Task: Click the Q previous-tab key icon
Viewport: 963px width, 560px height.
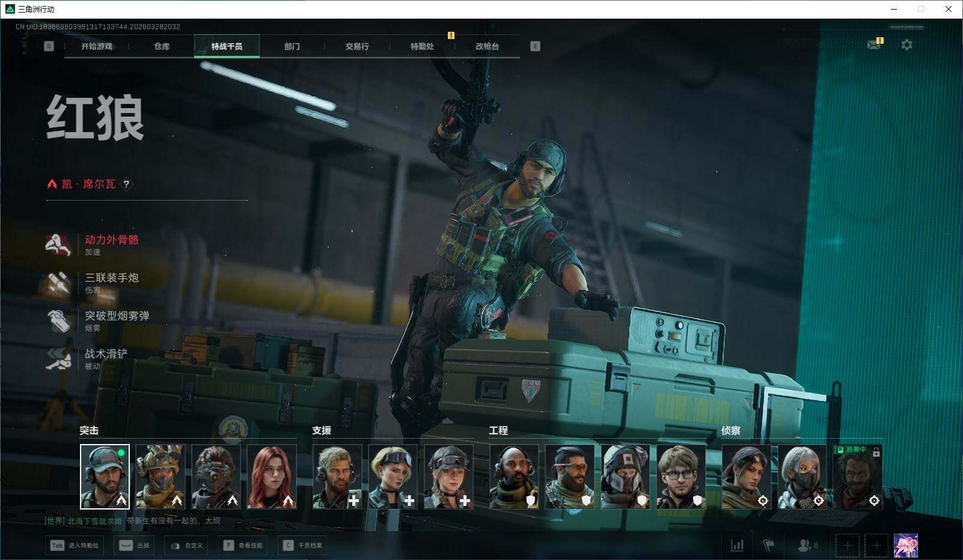Action: click(x=49, y=46)
